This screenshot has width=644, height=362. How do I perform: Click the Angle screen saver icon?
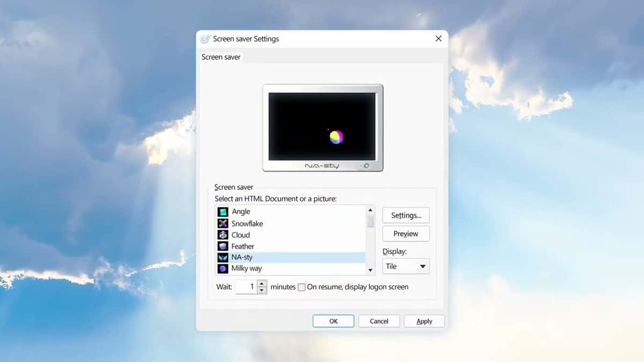pyautogui.click(x=223, y=212)
